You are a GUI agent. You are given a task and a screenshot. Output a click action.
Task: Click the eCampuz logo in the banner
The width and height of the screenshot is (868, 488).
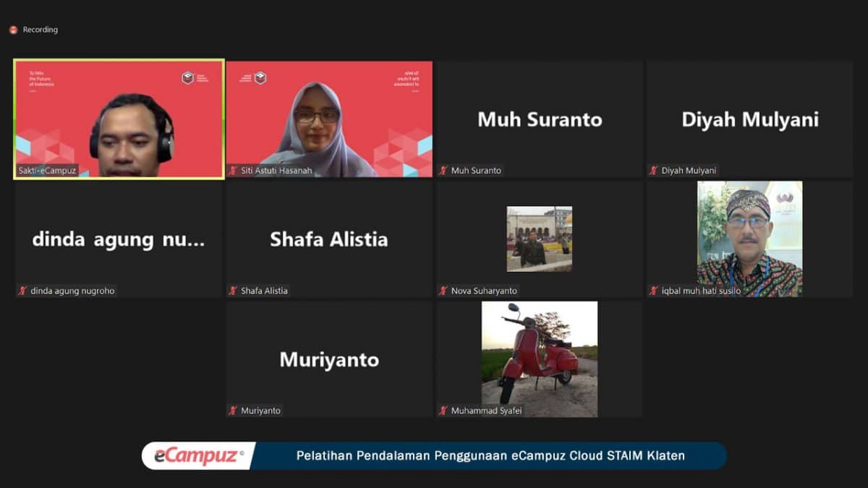pos(199,456)
